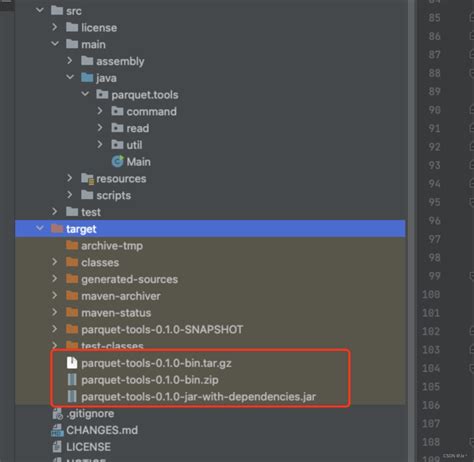Collapse the parquet.tools package chevron
This screenshot has height=462, width=474.
85,94
